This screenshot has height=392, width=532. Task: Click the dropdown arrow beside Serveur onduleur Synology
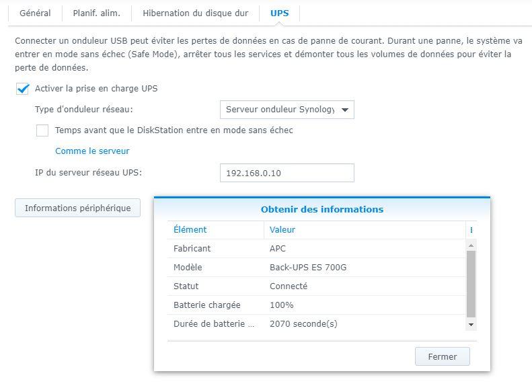click(x=345, y=110)
